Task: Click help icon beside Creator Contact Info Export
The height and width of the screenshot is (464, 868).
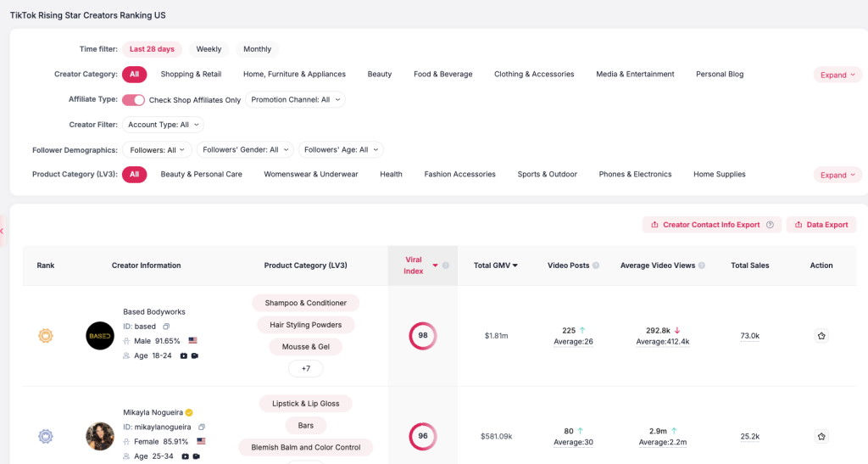Action: click(770, 225)
